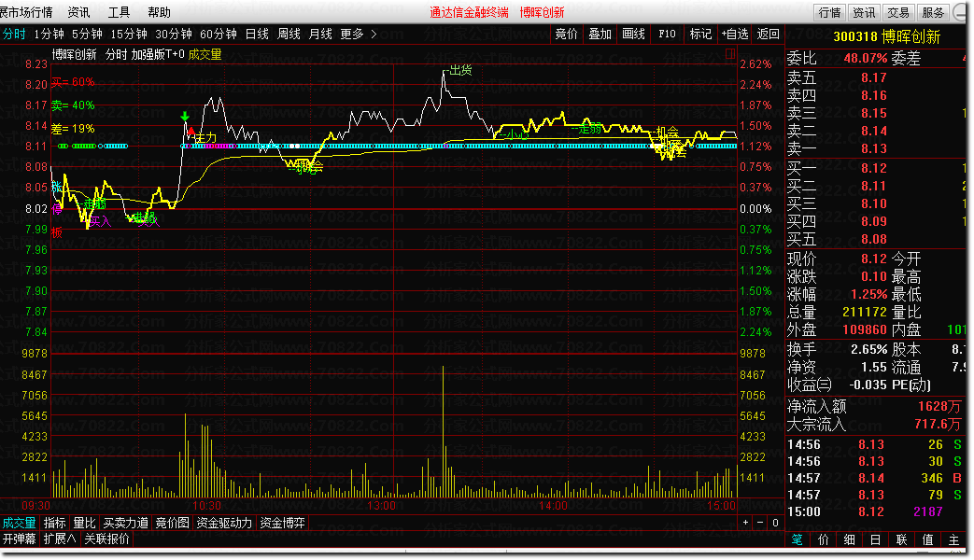Select the 量比 tab

coord(84,523)
